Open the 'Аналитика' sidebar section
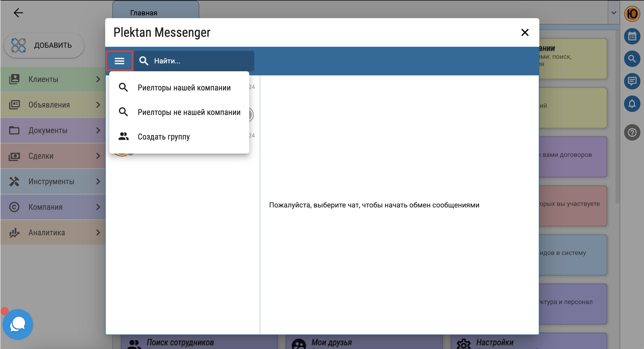644x349 pixels. (53, 232)
